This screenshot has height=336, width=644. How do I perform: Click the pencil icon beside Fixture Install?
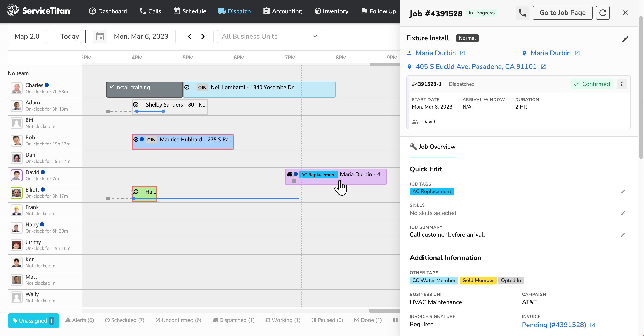[x=625, y=39]
